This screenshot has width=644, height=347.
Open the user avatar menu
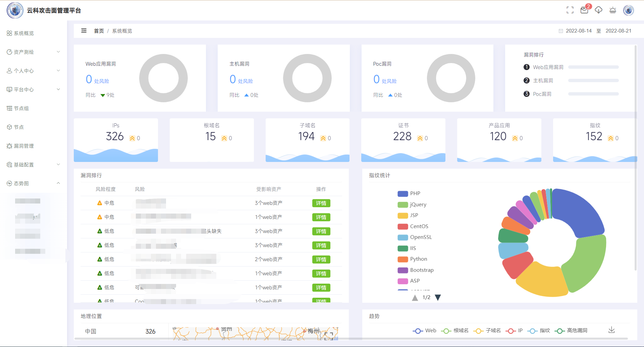[x=628, y=10]
